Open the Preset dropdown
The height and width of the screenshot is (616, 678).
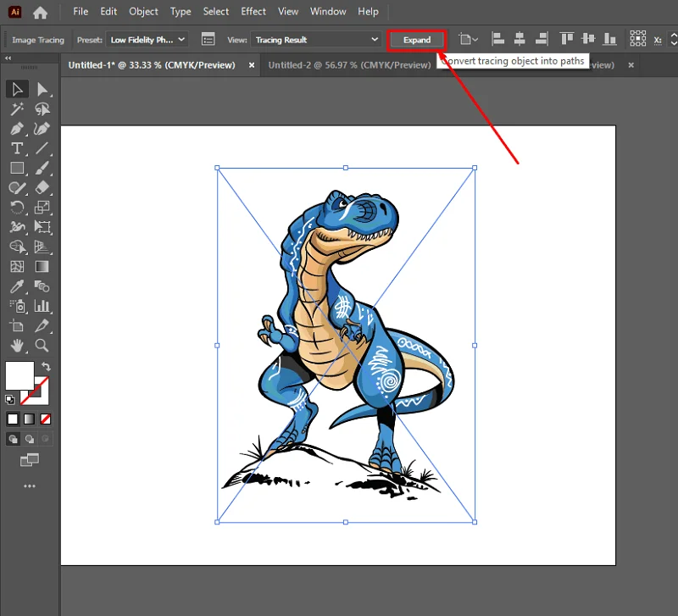pyautogui.click(x=147, y=40)
